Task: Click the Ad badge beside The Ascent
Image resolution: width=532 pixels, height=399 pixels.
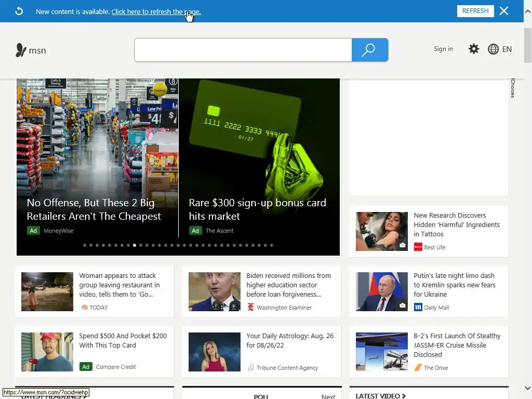Action: (x=195, y=231)
